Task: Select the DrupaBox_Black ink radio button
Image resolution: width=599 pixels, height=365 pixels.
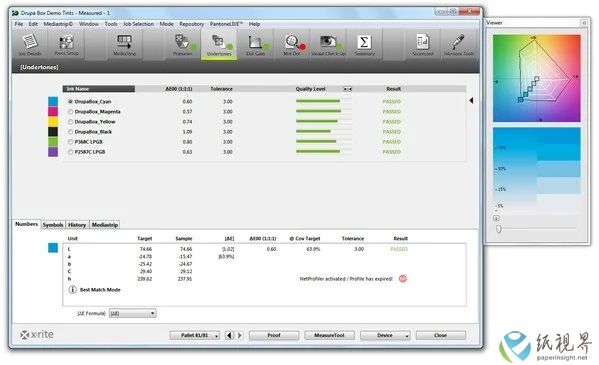Action: click(x=70, y=132)
